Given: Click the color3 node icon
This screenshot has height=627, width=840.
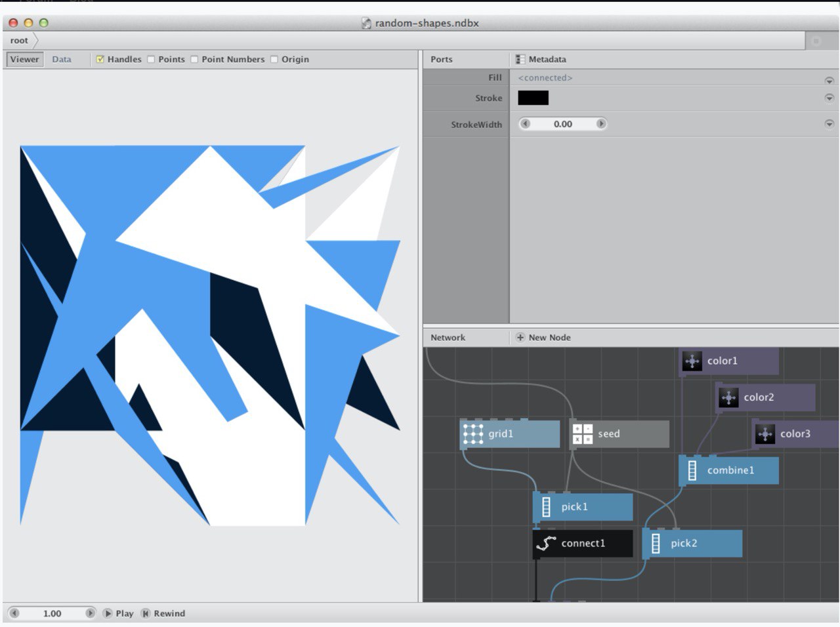Looking at the screenshot, I should pyautogui.click(x=765, y=434).
